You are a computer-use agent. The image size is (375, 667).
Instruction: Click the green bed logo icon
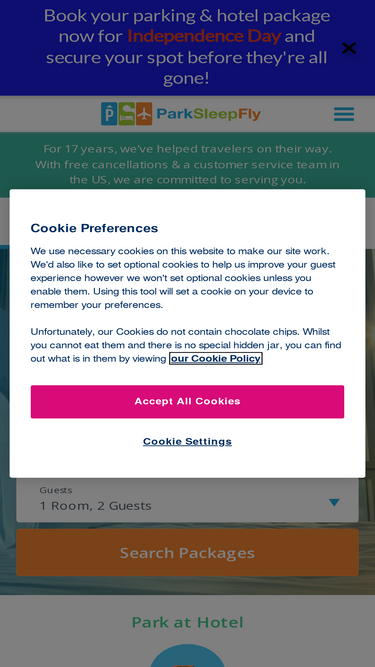[x=127, y=114]
